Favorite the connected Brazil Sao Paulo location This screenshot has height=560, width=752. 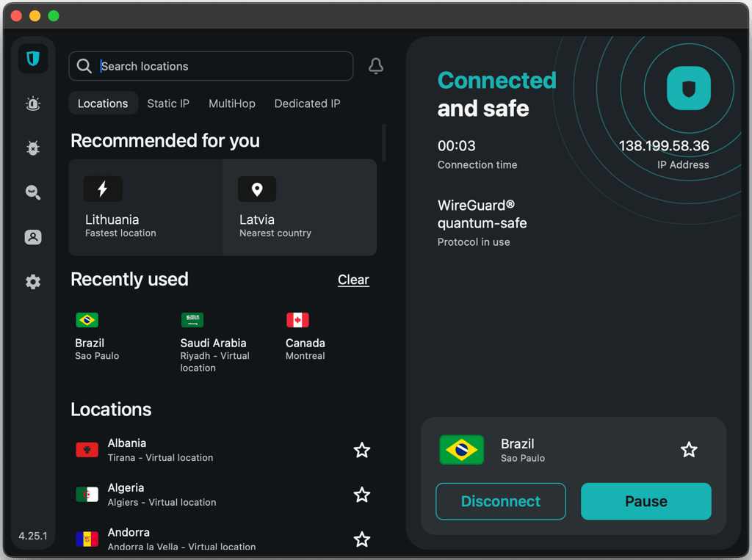(x=689, y=450)
